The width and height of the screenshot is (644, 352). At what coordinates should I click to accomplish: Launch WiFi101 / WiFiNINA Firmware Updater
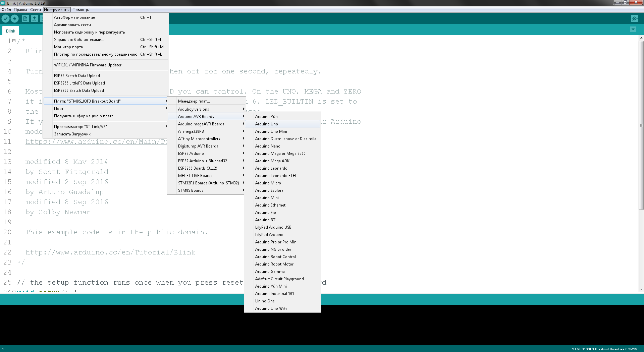pyautogui.click(x=106, y=65)
